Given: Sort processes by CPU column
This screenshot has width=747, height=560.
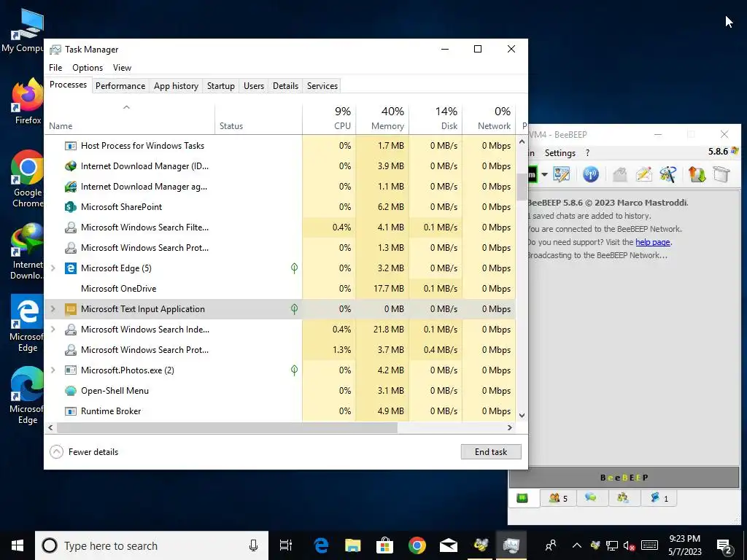Looking at the screenshot, I should (329, 118).
